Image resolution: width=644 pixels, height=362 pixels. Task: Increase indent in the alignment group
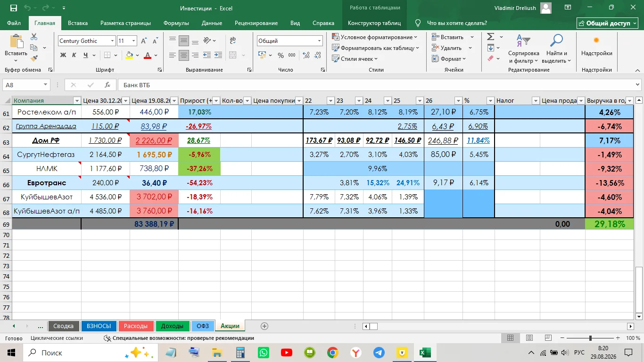point(218,55)
